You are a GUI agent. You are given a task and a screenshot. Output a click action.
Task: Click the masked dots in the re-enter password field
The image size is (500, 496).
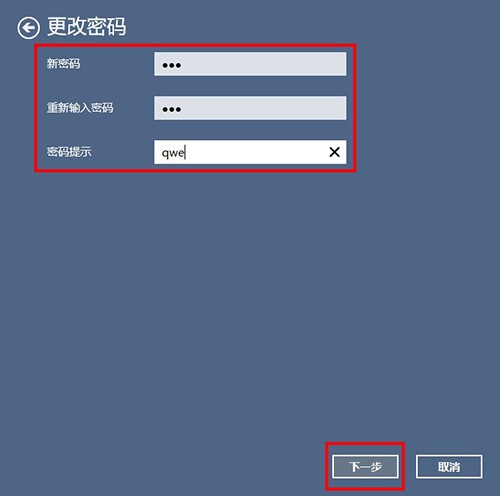[172, 109]
